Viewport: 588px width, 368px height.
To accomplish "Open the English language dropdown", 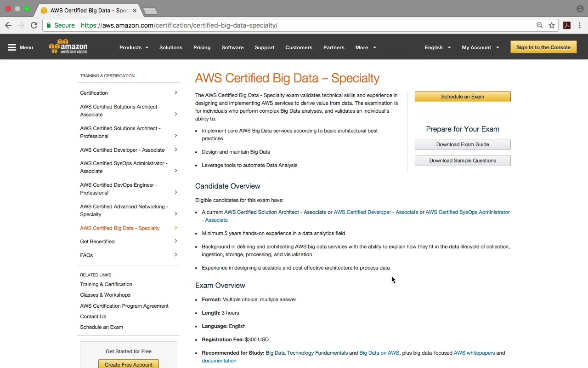I will click(x=437, y=47).
